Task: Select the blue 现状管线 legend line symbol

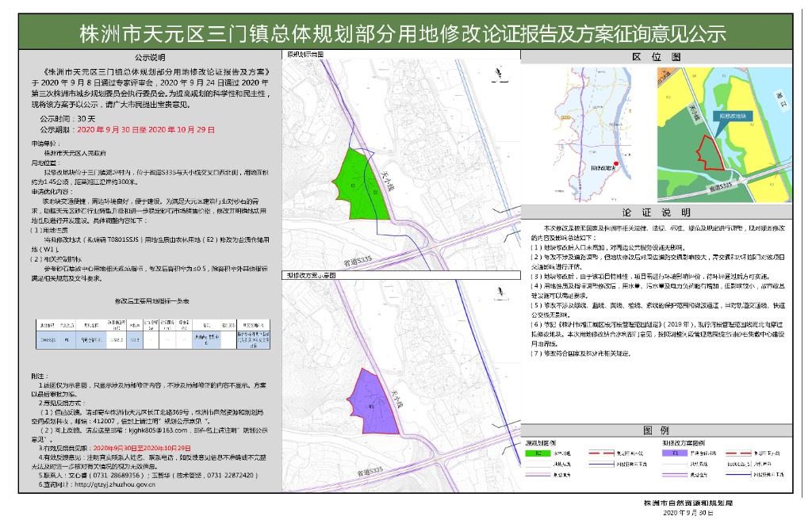Action: click(x=601, y=464)
